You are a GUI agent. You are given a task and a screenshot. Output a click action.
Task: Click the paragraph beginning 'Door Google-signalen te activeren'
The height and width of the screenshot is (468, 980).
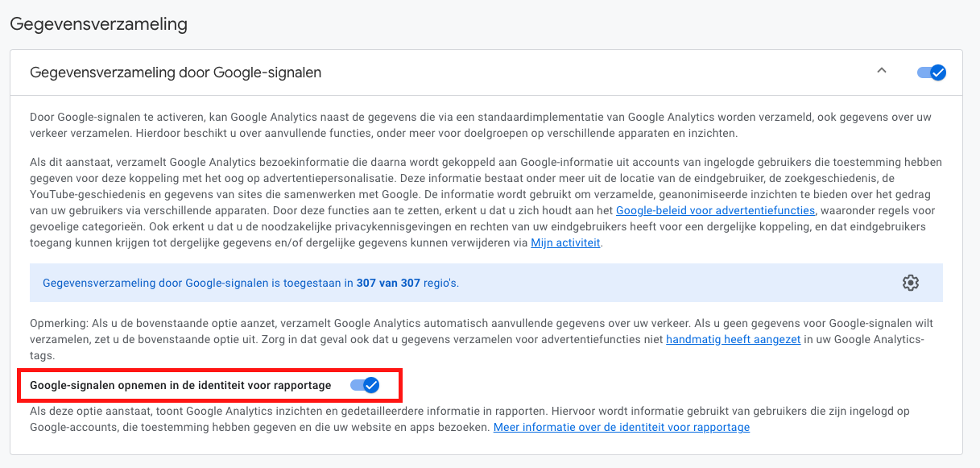point(480,125)
